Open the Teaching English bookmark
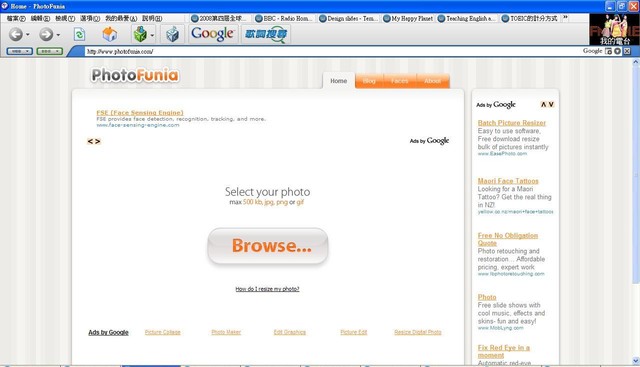 click(467, 18)
